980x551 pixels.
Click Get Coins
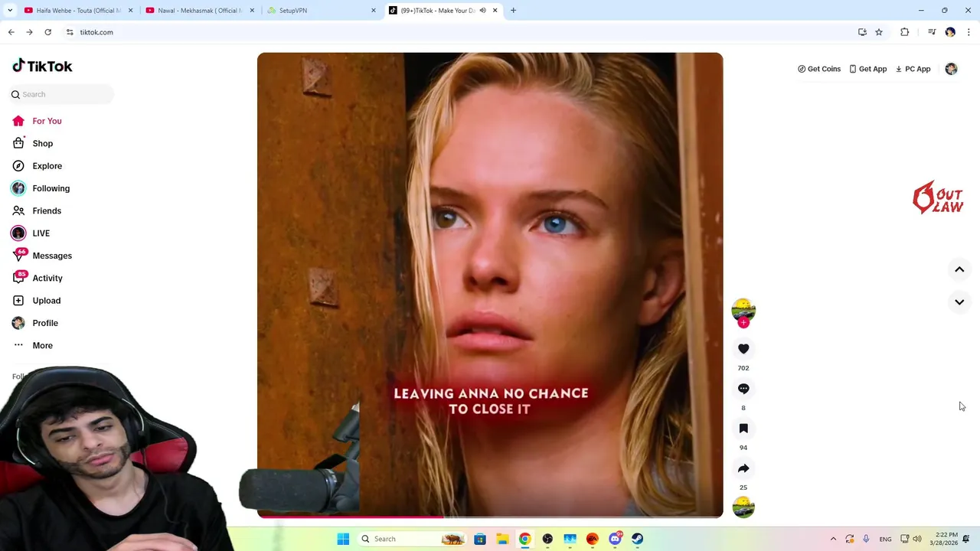coord(819,69)
